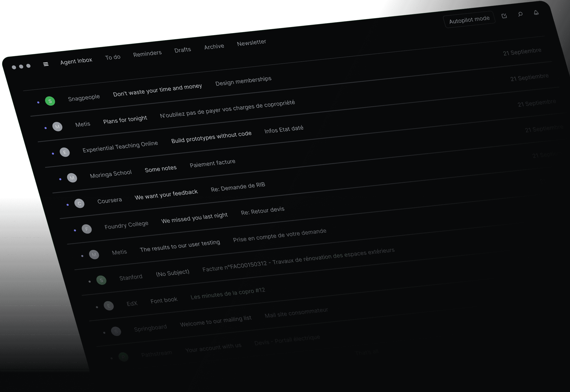Select the Metis sender avatar
This screenshot has height=392, width=570.
(x=58, y=127)
